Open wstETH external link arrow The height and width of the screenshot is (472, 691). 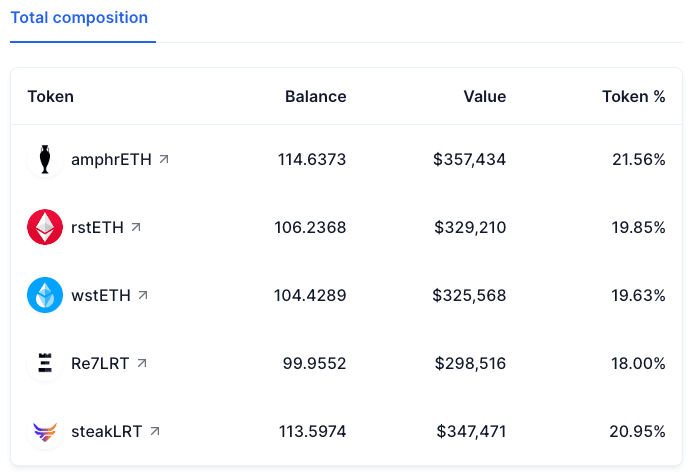(x=143, y=295)
